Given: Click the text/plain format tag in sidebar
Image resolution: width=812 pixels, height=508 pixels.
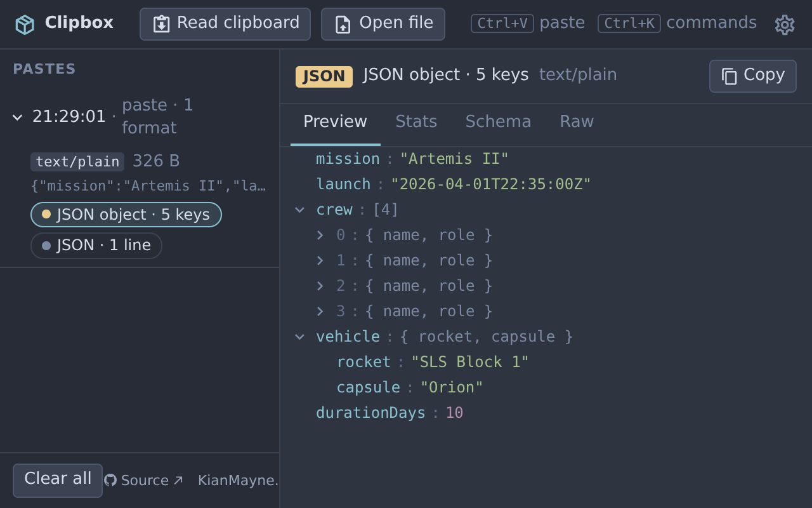Looking at the screenshot, I should pyautogui.click(x=77, y=162).
